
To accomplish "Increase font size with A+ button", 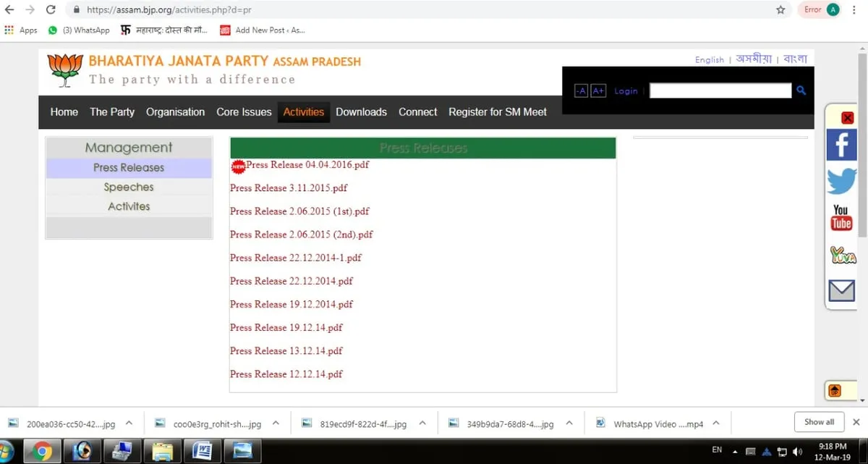I will click(x=598, y=90).
